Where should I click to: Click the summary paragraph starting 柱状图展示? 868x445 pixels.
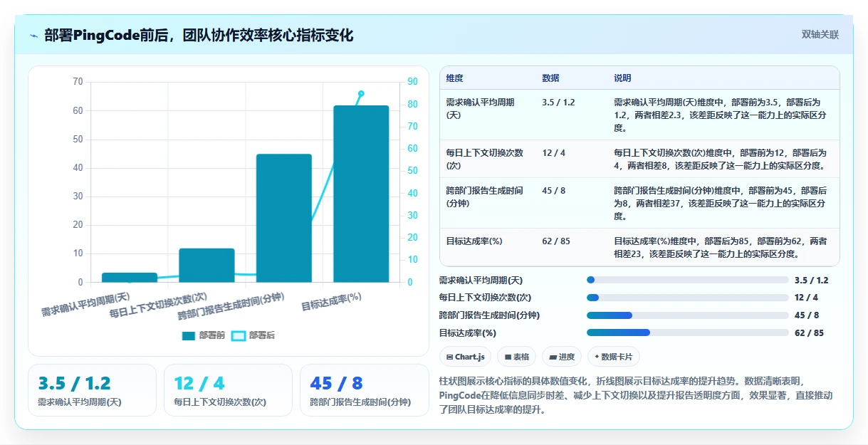pos(637,395)
